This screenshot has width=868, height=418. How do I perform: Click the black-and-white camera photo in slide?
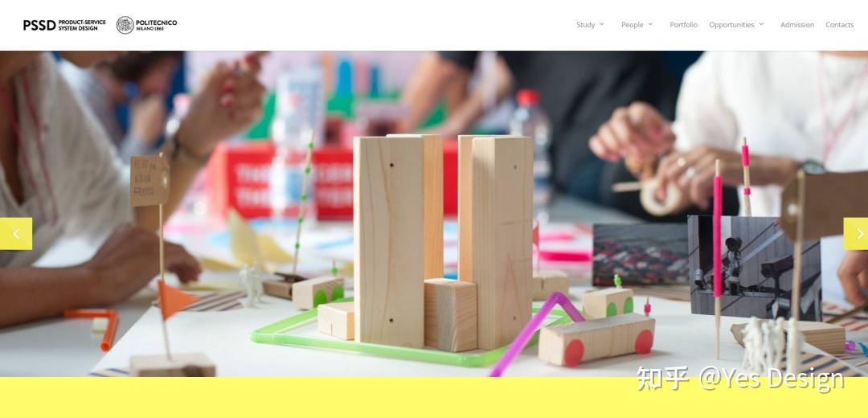pyautogui.click(x=753, y=268)
